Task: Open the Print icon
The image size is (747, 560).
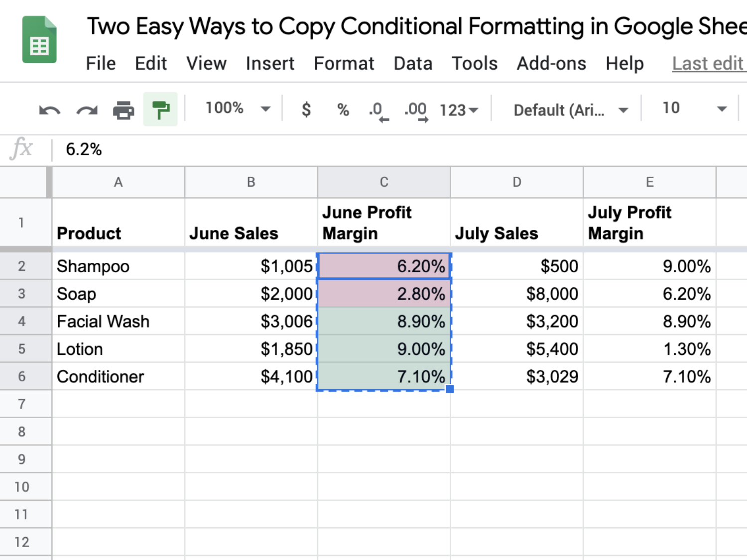Action: coord(124,110)
